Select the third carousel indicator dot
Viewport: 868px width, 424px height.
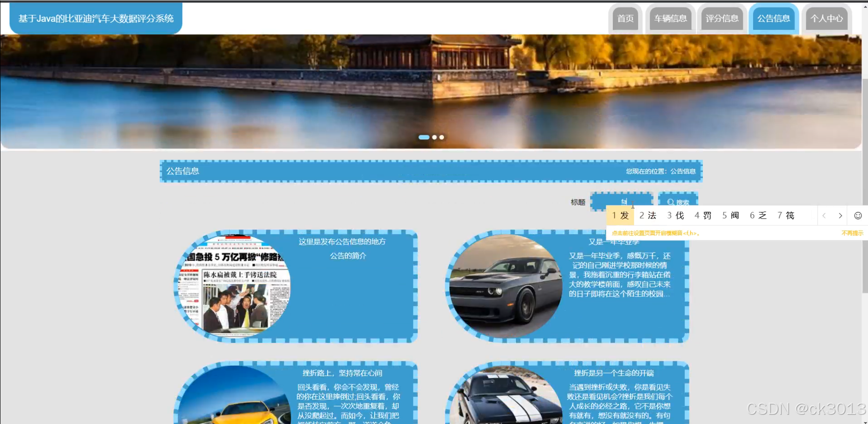[x=442, y=137]
